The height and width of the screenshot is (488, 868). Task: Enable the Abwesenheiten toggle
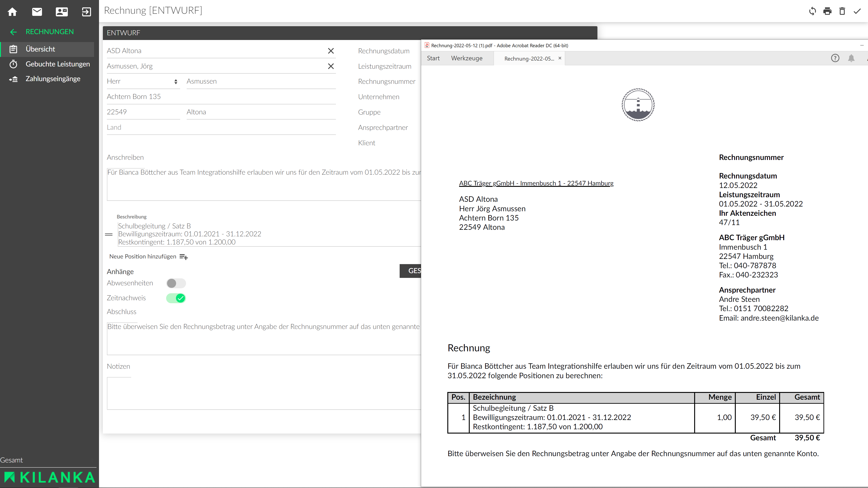pyautogui.click(x=176, y=283)
